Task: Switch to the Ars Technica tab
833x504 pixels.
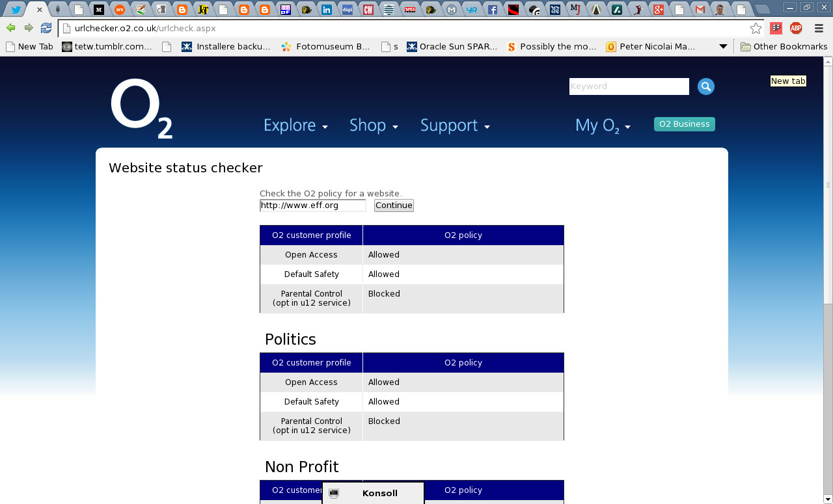Action: pyautogui.click(x=119, y=10)
